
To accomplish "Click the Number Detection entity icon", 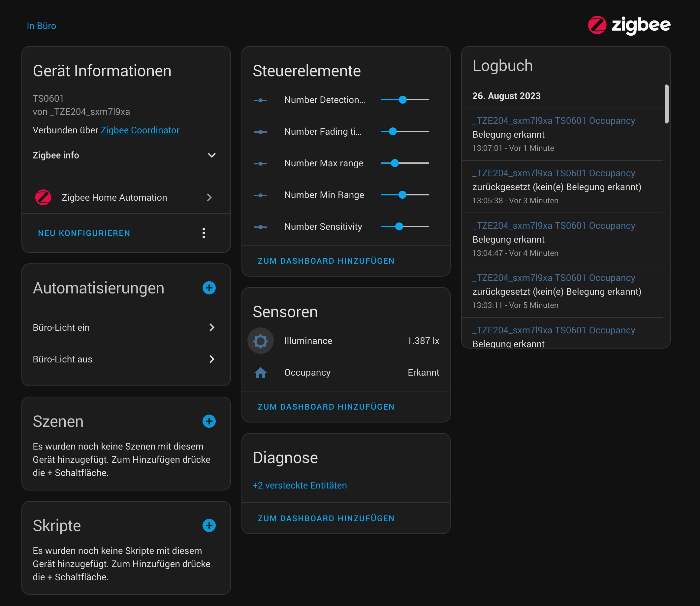I will point(260,100).
